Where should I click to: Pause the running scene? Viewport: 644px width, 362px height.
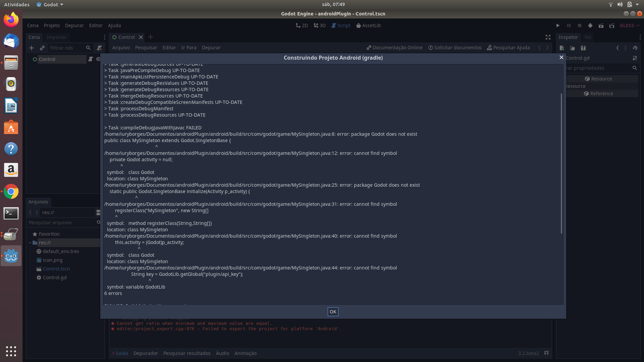point(569,25)
